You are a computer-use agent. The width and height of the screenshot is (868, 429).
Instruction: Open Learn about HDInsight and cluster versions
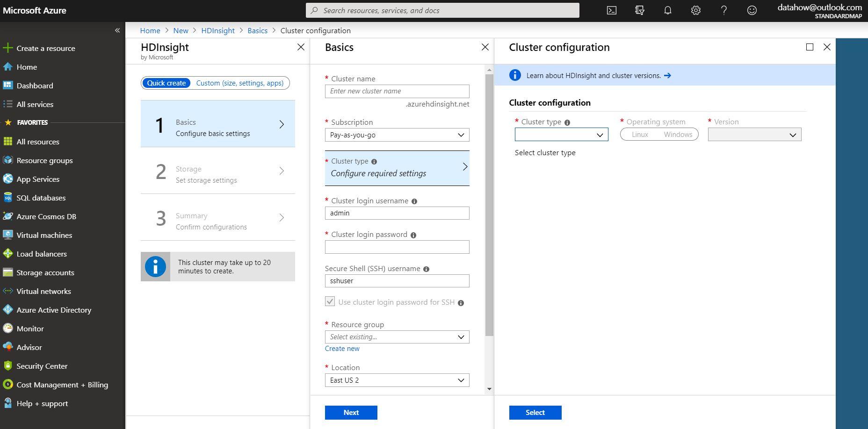point(599,76)
